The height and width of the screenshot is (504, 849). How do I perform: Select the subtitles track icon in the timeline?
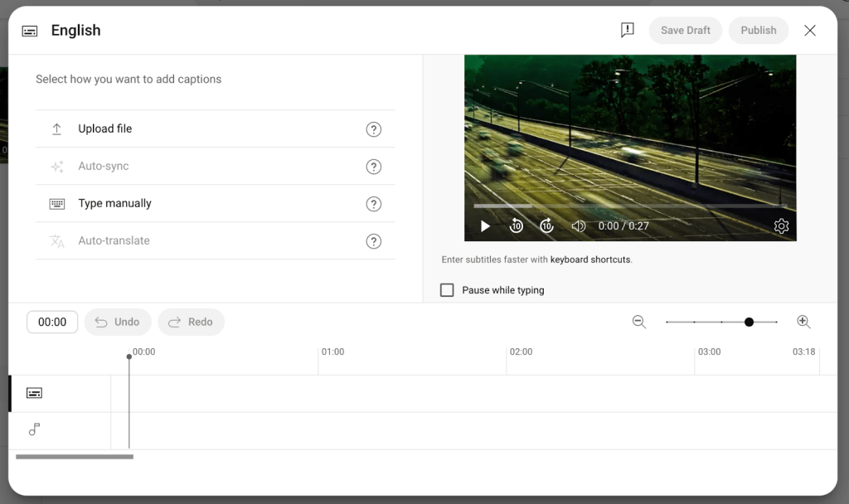coord(34,393)
